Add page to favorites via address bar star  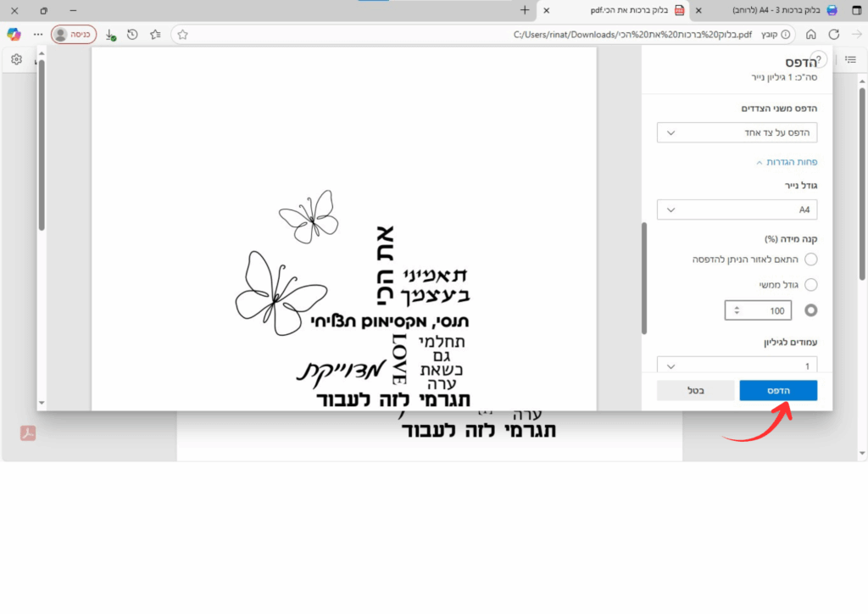pyautogui.click(x=182, y=35)
